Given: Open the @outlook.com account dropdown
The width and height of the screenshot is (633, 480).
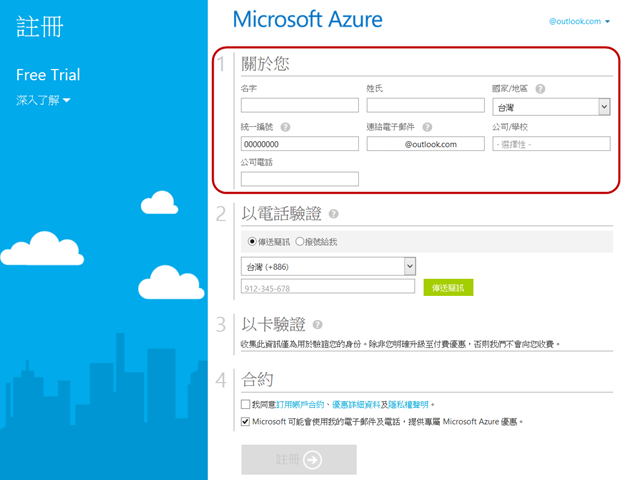Looking at the screenshot, I should [x=579, y=21].
